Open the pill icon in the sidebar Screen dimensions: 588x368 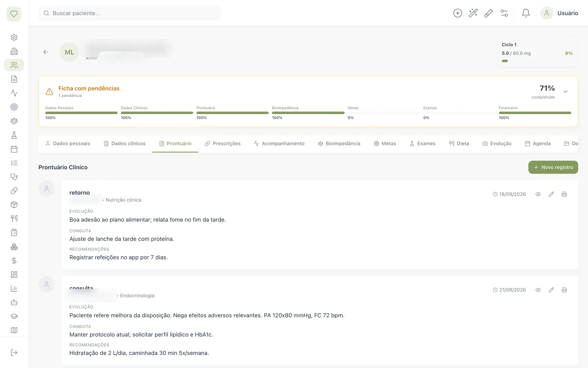pyautogui.click(x=14, y=191)
